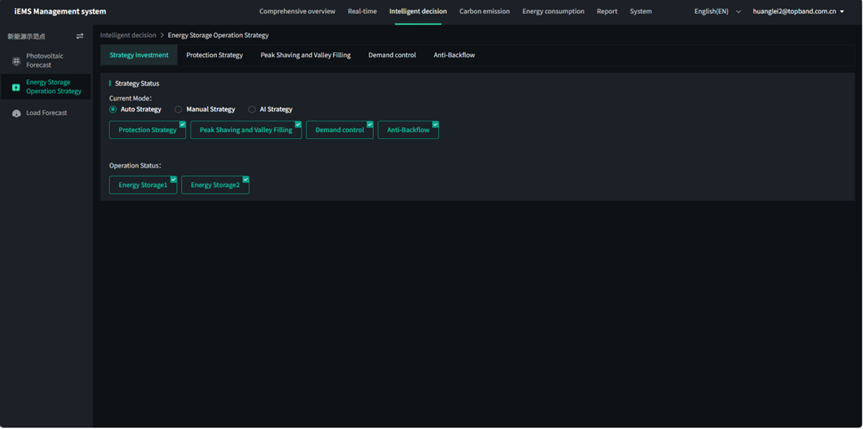The height and width of the screenshot is (429, 863).
Task: Open the Carbon emission top menu
Action: coord(484,11)
